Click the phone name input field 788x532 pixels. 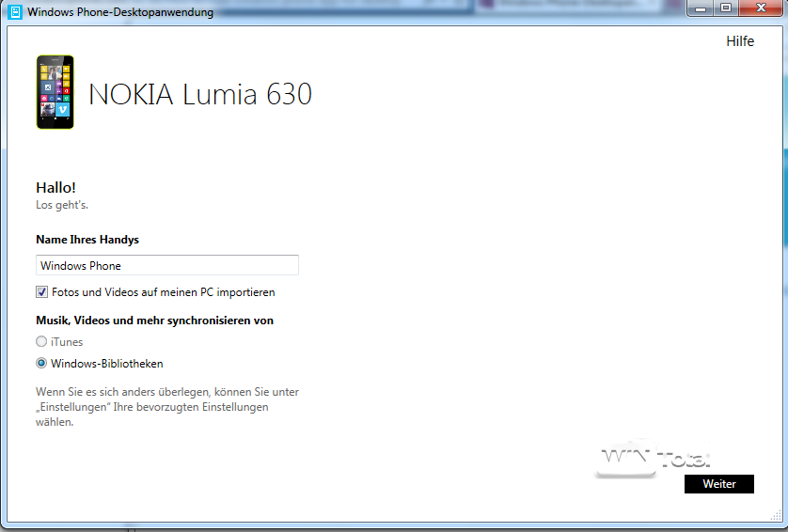[167, 265]
